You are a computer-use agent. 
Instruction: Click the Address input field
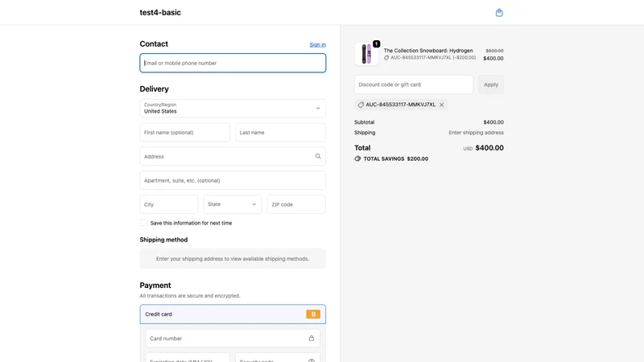233,156
